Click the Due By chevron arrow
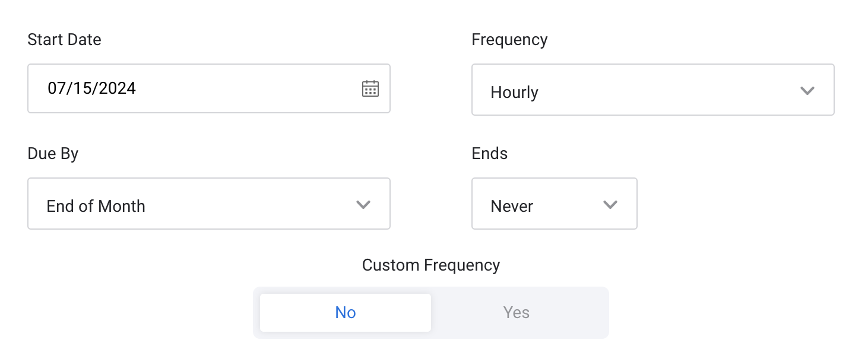 click(363, 205)
